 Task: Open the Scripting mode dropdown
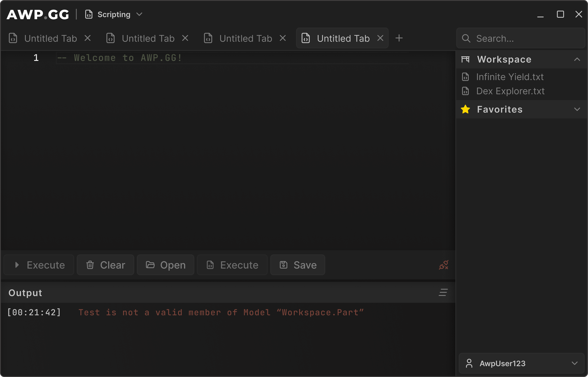[x=139, y=14]
